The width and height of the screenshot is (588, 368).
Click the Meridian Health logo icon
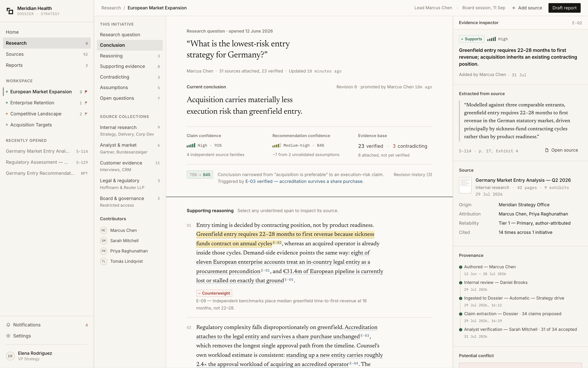(10, 11)
